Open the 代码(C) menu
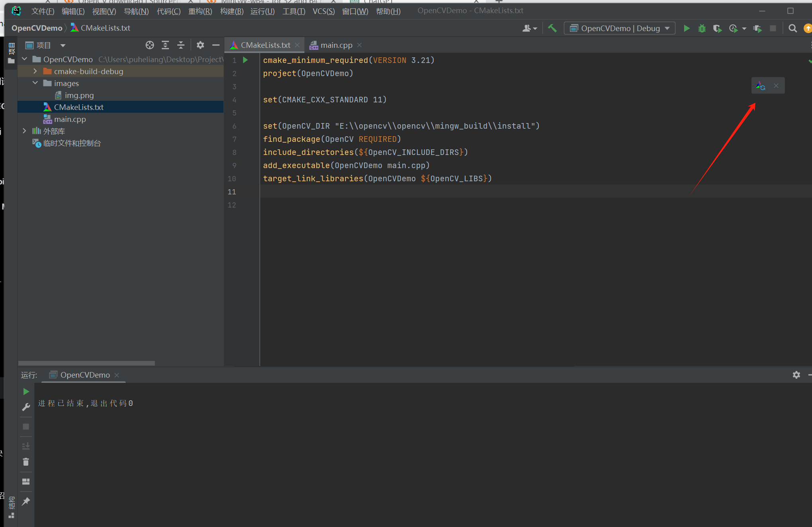Screen dimensions: 812x527 [x=169, y=11]
